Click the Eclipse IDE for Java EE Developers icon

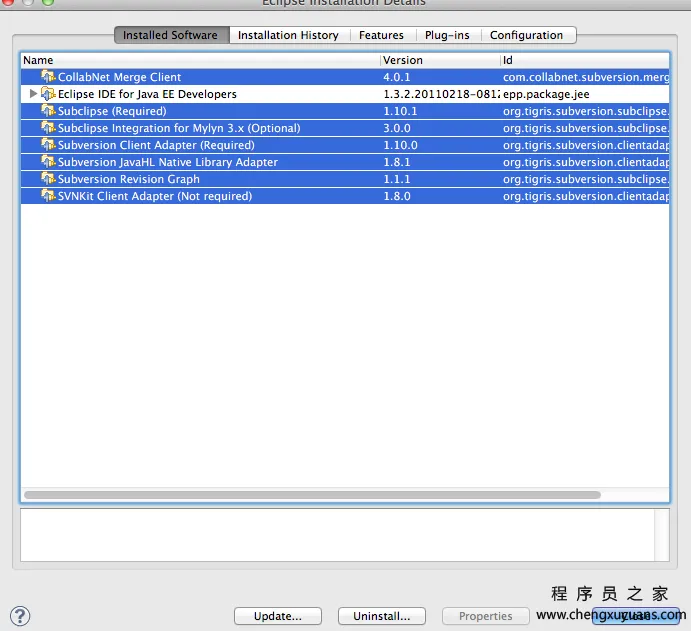tap(48, 94)
